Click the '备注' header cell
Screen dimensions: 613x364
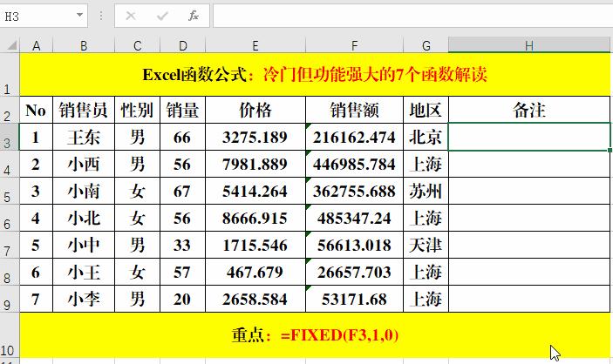(x=529, y=110)
